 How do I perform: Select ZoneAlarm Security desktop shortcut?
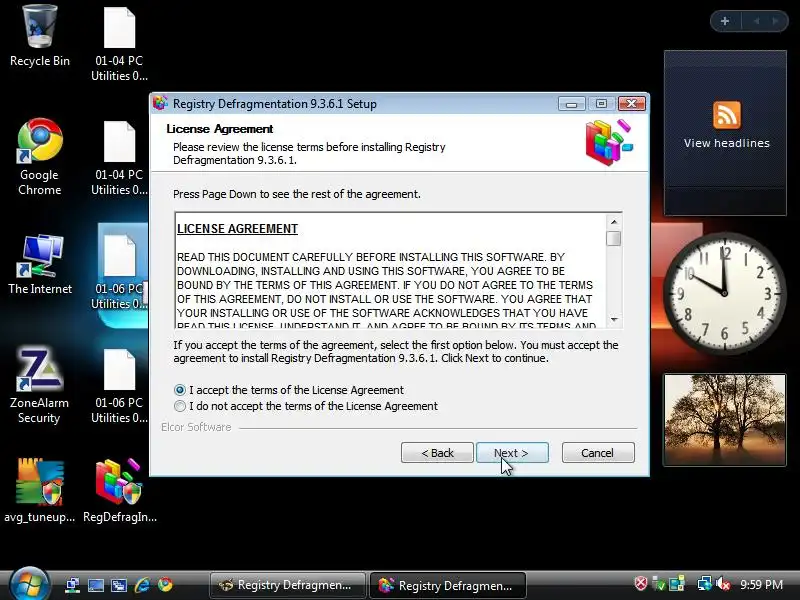click(39, 385)
